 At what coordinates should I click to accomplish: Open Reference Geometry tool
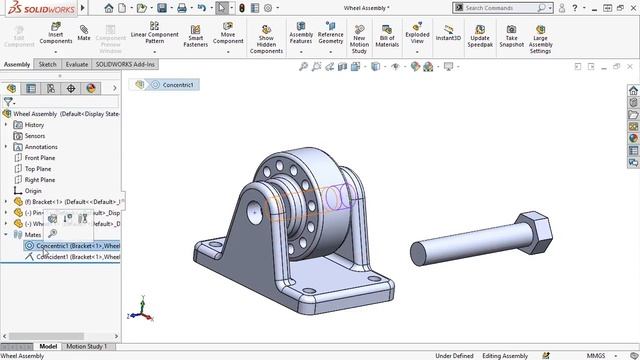331,33
